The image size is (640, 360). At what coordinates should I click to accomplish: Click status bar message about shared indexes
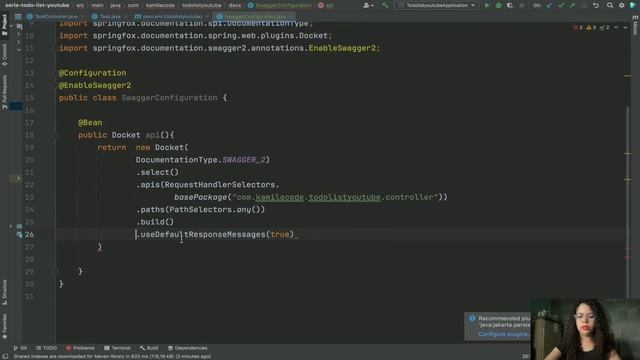112,356
